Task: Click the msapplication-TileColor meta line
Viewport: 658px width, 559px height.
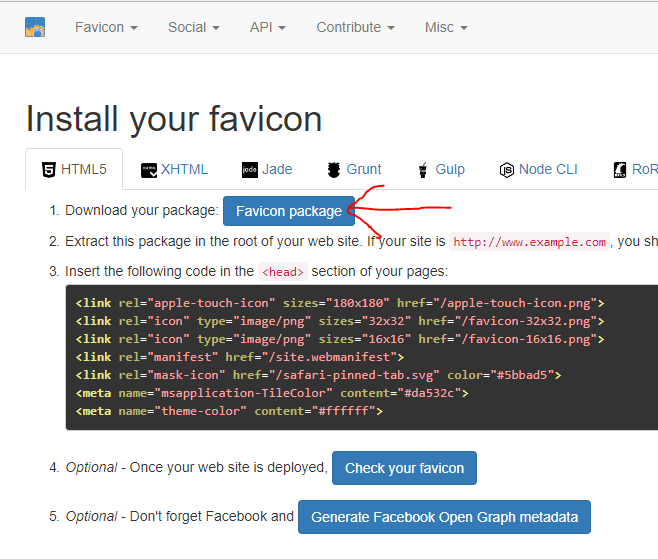Action: pos(272,393)
